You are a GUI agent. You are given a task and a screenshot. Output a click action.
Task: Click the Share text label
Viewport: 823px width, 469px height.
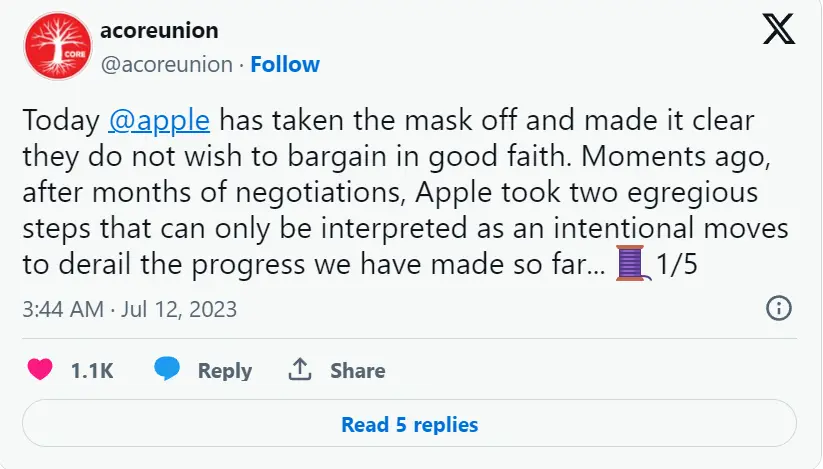click(x=357, y=370)
